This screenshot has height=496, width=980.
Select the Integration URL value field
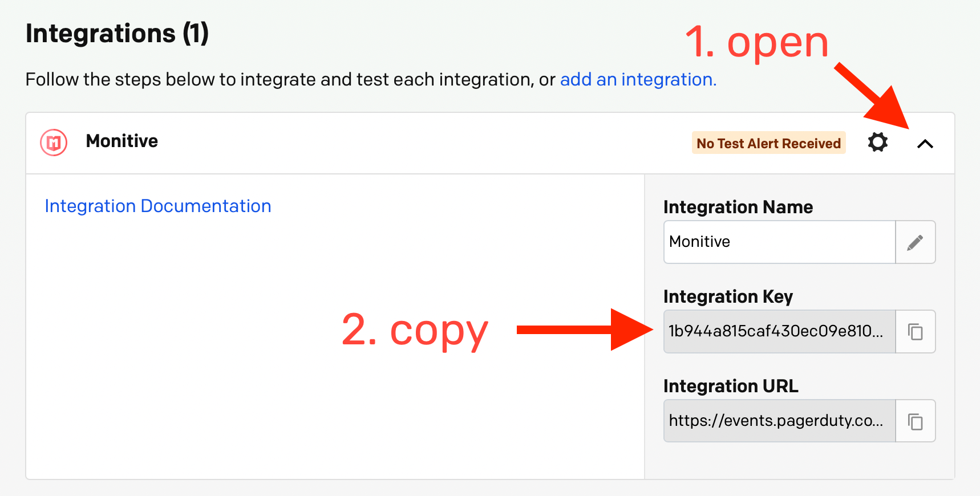click(x=779, y=421)
